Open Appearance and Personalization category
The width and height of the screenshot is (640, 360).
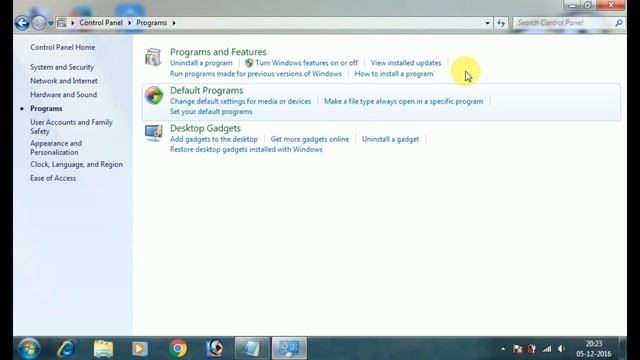(56, 148)
